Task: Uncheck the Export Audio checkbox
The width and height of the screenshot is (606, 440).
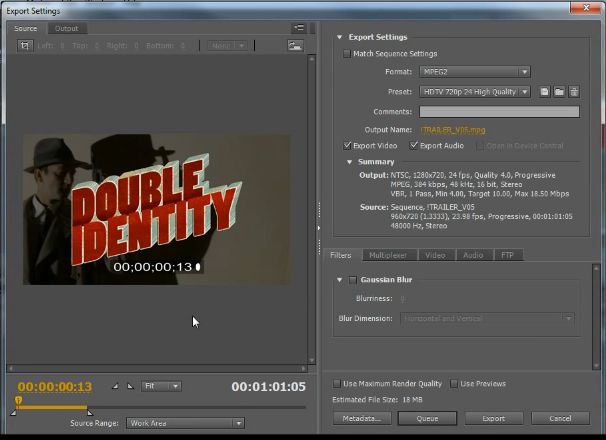Action: (414, 145)
